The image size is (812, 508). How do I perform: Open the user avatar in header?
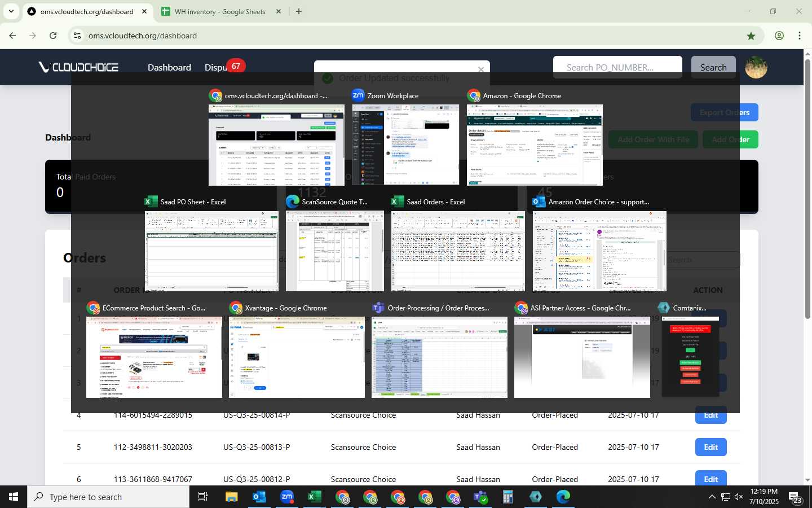tap(756, 67)
